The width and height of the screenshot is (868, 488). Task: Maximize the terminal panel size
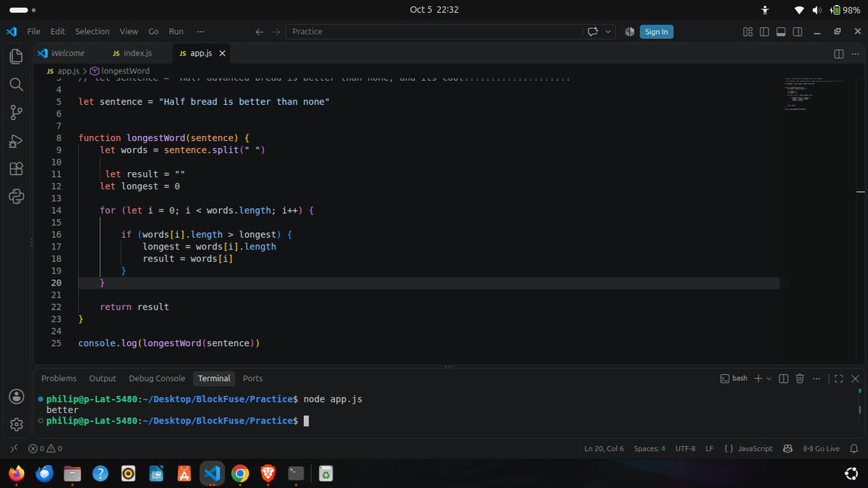pyautogui.click(x=839, y=378)
